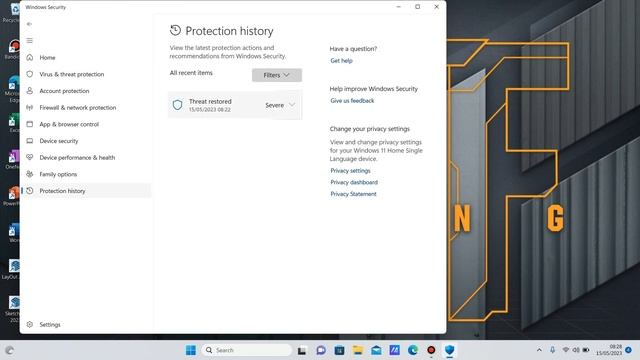Image resolution: width=640 pixels, height=360 pixels.
Task: Click the back arrow in Windows Security
Action: pyautogui.click(x=29, y=24)
